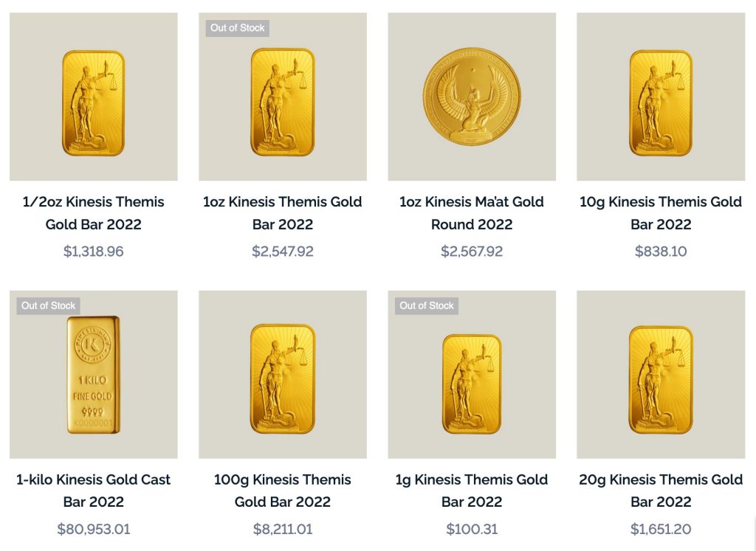Viewport: 756px width, 551px height.
Task: Click the 1-kilo Kinesis Gold Cast Bar title
Action: [93, 491]
